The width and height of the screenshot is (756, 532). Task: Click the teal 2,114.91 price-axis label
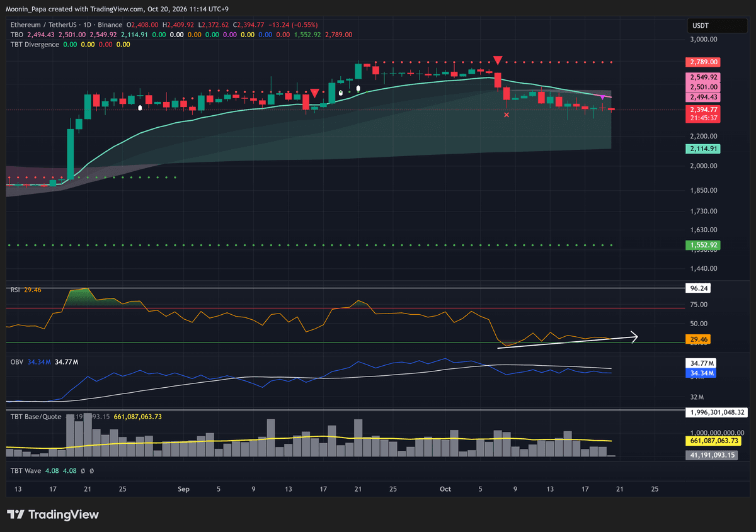tap(702, 149)
